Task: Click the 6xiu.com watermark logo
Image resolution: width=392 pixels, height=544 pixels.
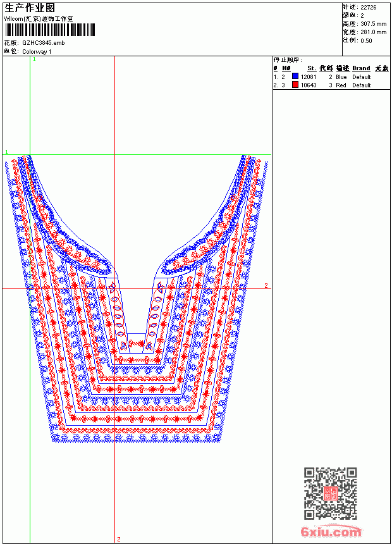Action: (331, 531)
